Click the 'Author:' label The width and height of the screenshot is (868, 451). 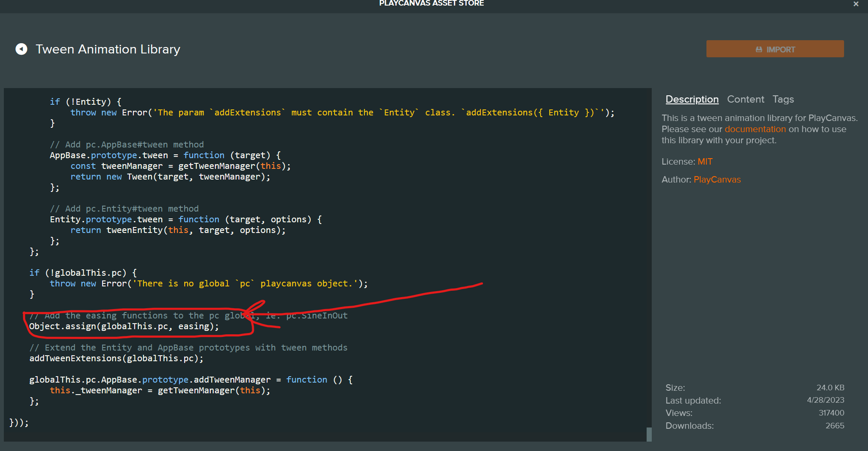pyautogui.click(x=677, y=180)
